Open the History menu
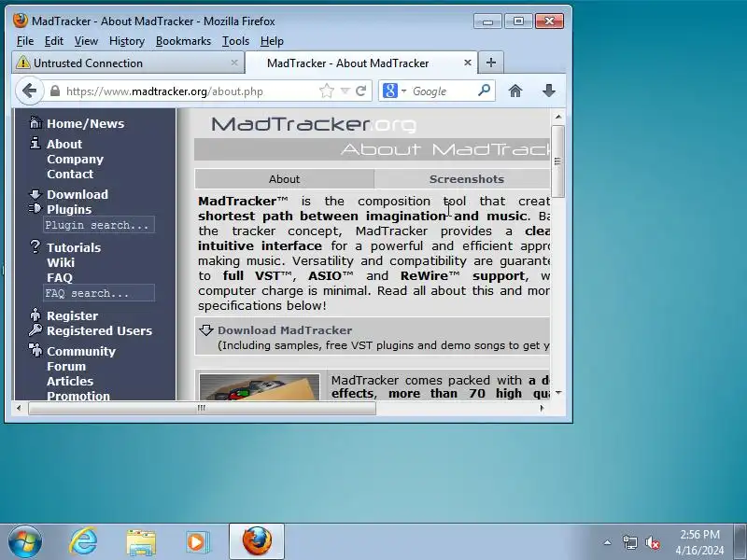Screen dimensions: 747x560 click(x=127, y=41)
